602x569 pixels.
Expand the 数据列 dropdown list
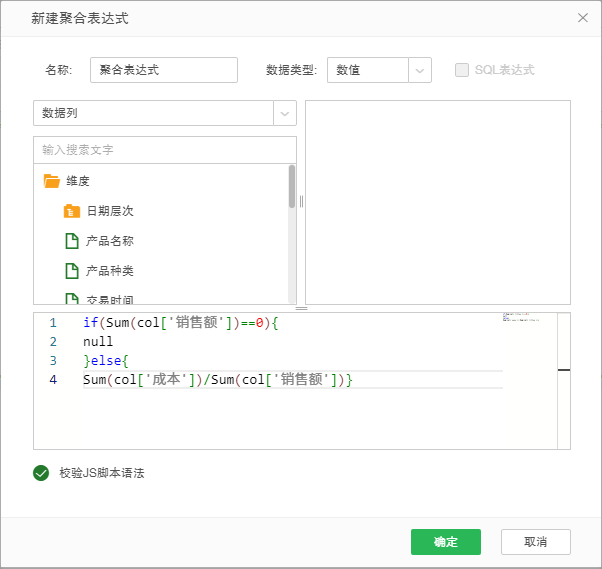[x=285, y=113]
